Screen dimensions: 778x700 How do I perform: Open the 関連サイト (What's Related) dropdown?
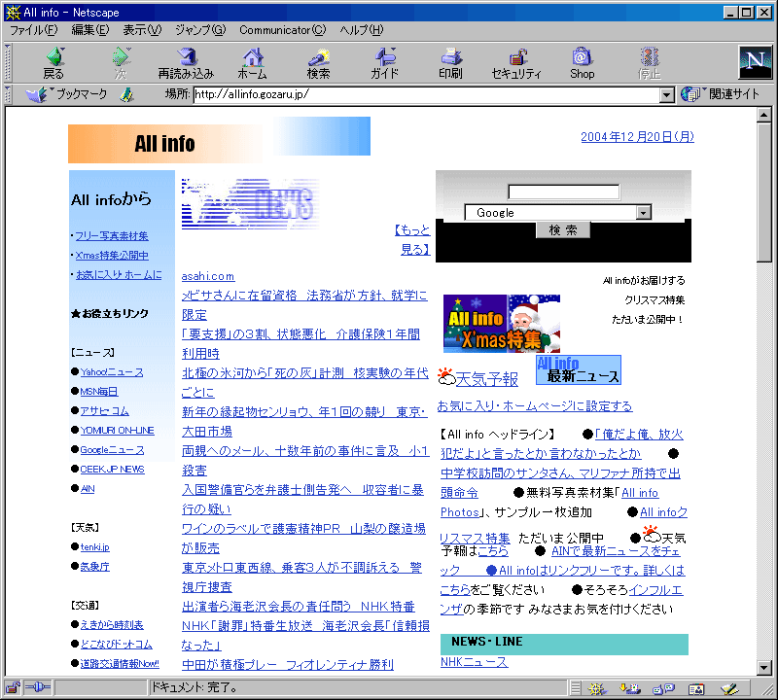[x=720, y=93]
